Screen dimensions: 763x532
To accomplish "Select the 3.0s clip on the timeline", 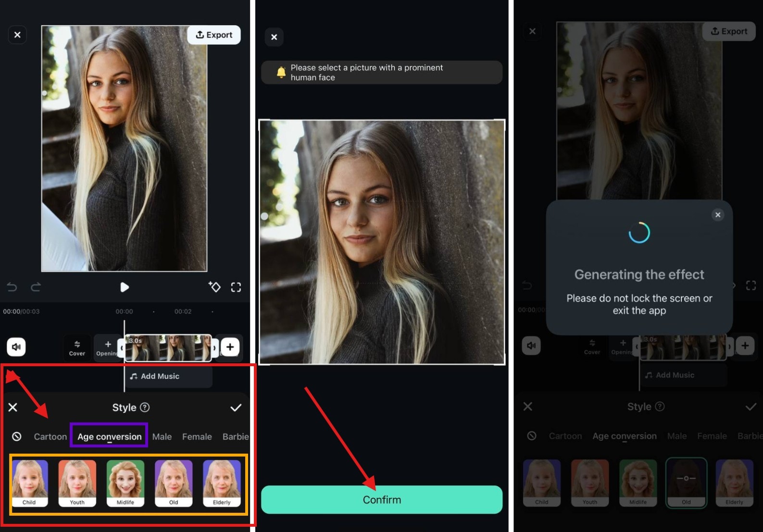I will pyautogui.click(x=168, y=348).
